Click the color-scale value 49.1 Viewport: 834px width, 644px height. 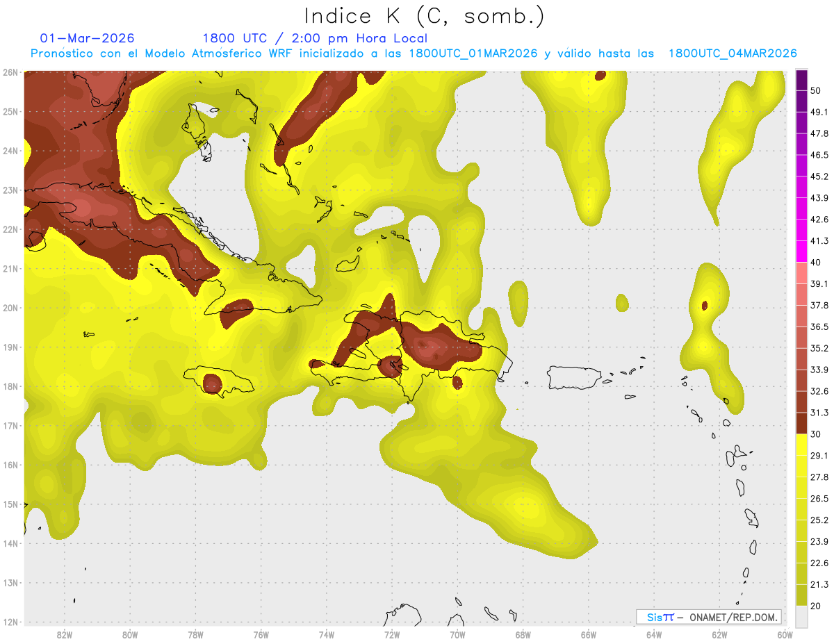click(x=819, y=112)
